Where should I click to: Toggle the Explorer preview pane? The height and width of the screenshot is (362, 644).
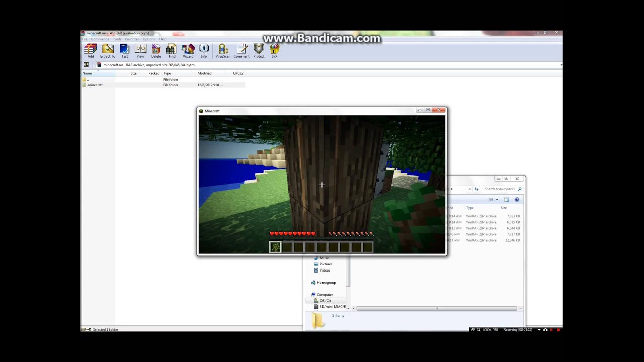click(x=507, y=200)
